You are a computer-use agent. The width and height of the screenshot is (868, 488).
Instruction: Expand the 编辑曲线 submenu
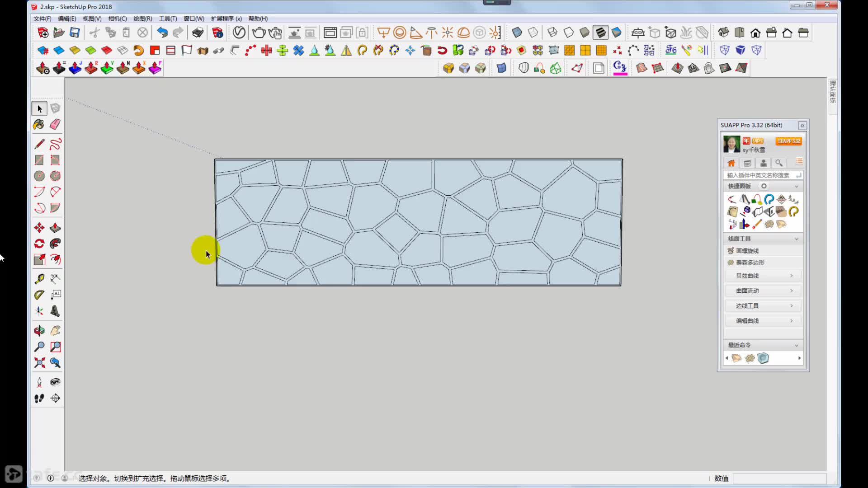point(763,321)
